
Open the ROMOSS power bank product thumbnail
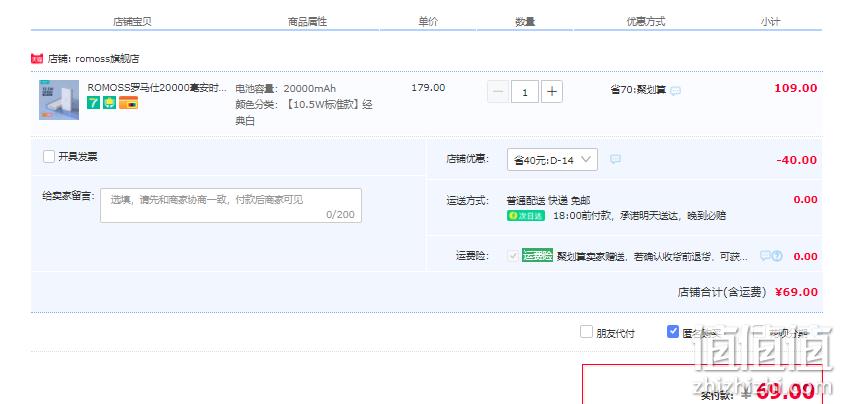click(59, 100)
